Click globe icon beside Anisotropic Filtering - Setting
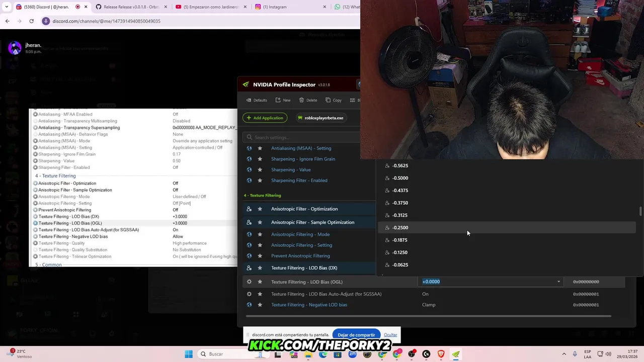 tap(249, 245)
